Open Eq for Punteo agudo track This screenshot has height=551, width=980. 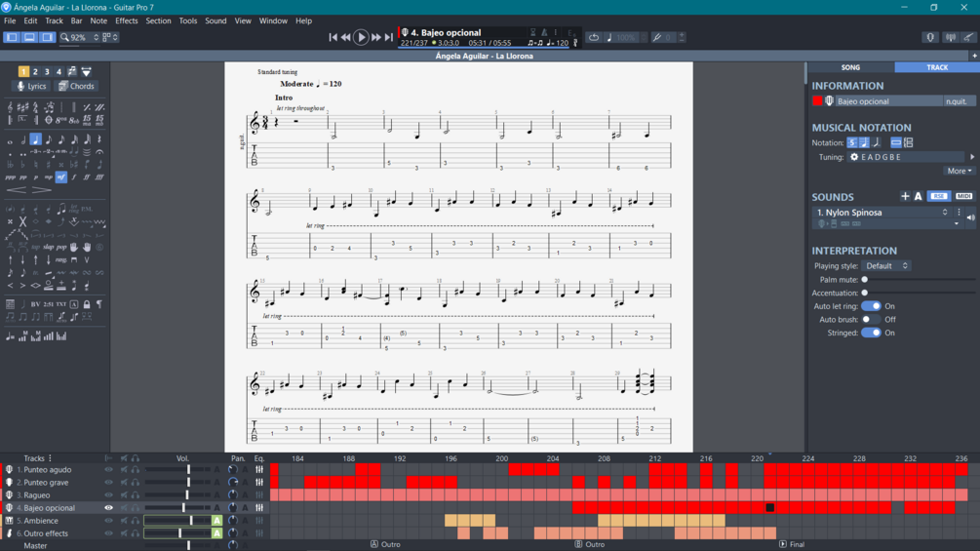click(258, 469)
